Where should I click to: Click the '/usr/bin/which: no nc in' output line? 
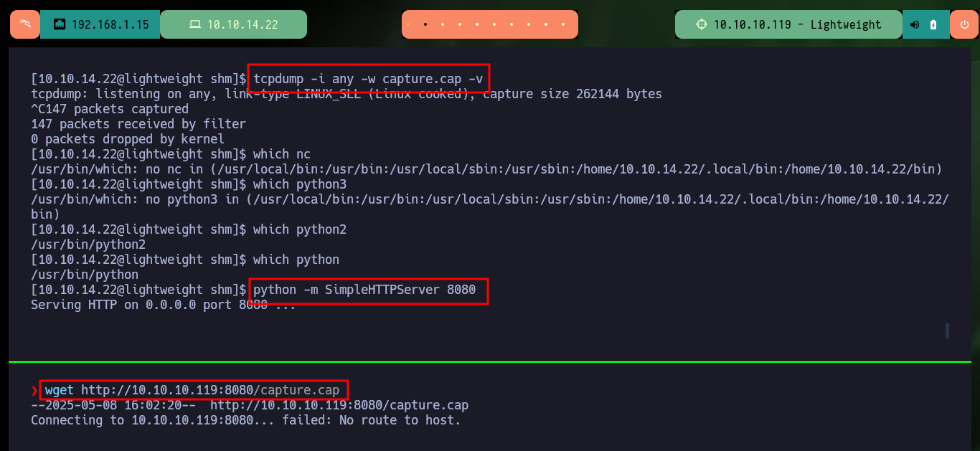click(486, 169)
